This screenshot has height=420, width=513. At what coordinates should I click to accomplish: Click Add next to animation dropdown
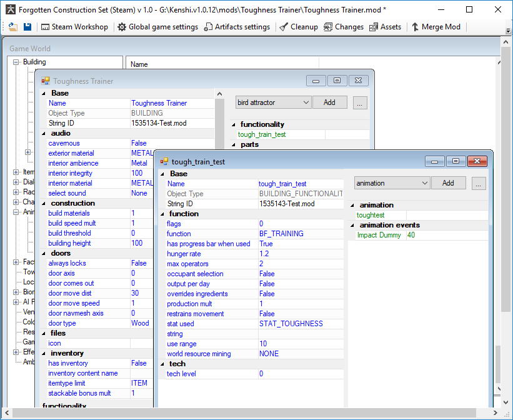click(449, 183)
